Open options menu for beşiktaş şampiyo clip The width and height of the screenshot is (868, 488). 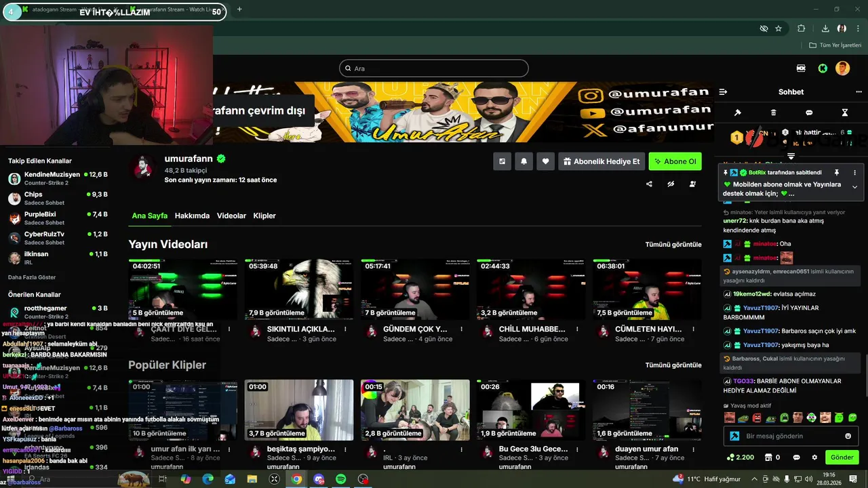(345, 449)
